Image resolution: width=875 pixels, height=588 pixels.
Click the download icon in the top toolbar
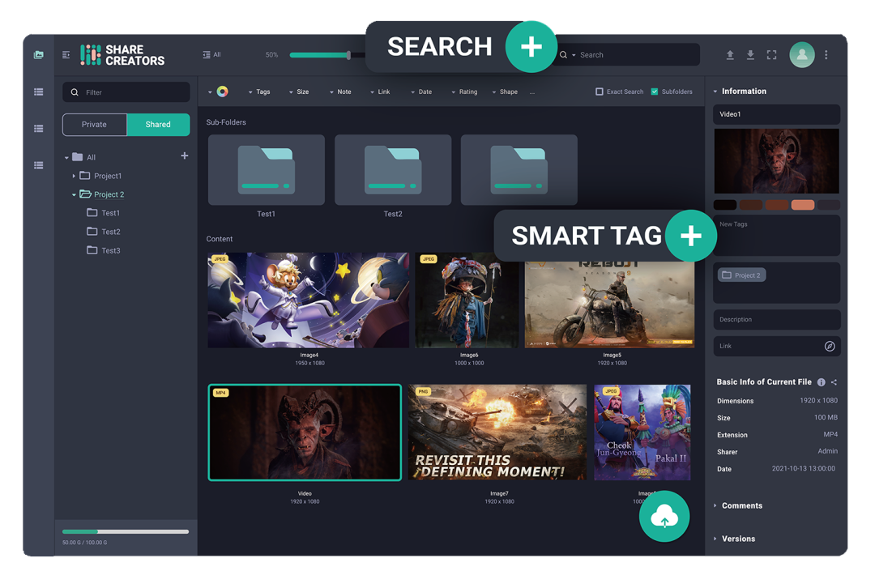coord(749,54)
